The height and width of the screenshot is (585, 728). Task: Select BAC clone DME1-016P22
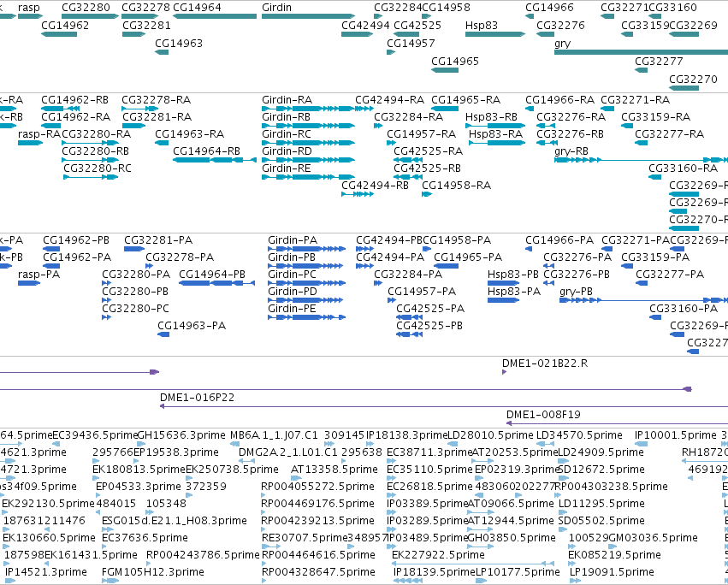(x=444, y=407)
